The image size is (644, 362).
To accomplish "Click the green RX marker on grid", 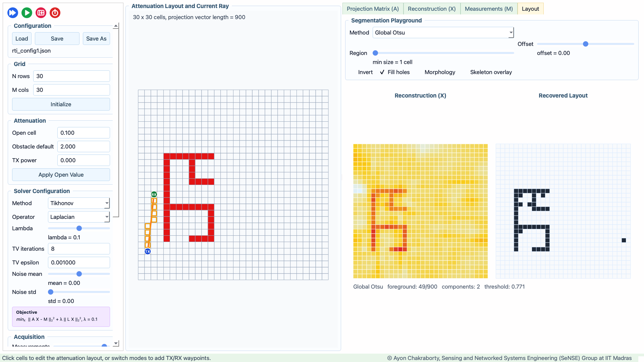I will click(154, 194).
